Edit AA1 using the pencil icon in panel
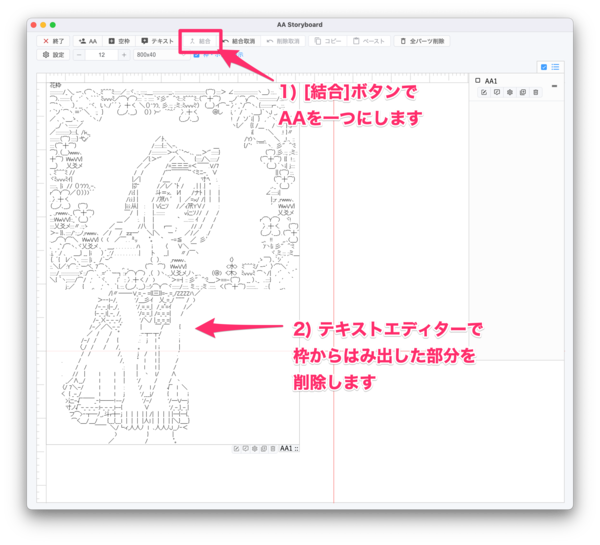This screenshot has width=600, height=545. click(x=484, y=92)
